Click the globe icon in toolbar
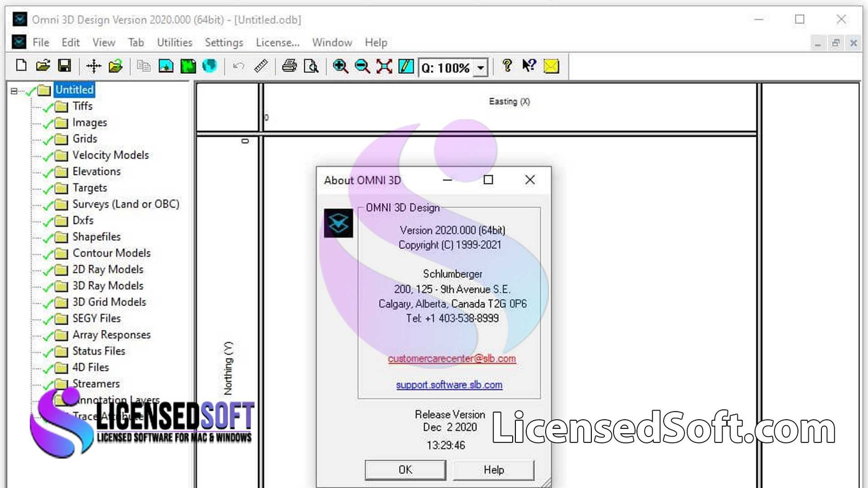This screenshot has height=488, width=868. point(209,66)
